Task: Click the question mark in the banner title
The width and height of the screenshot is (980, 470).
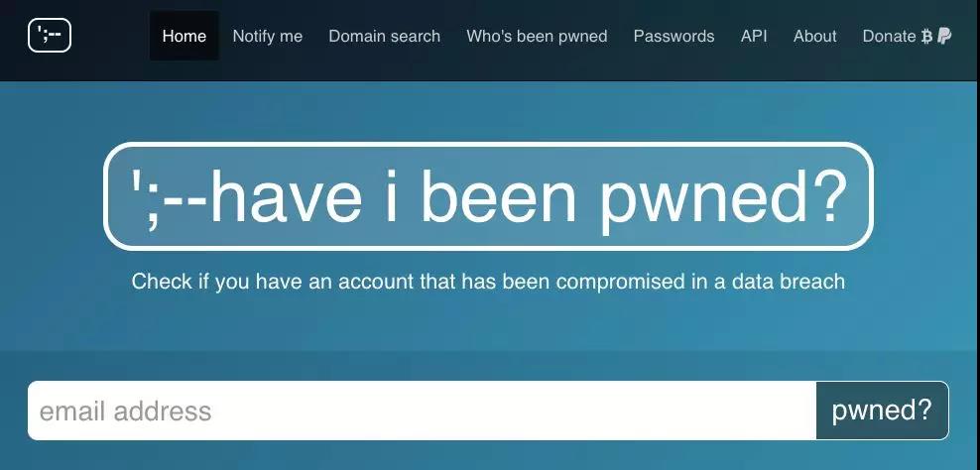Action: 830,195
